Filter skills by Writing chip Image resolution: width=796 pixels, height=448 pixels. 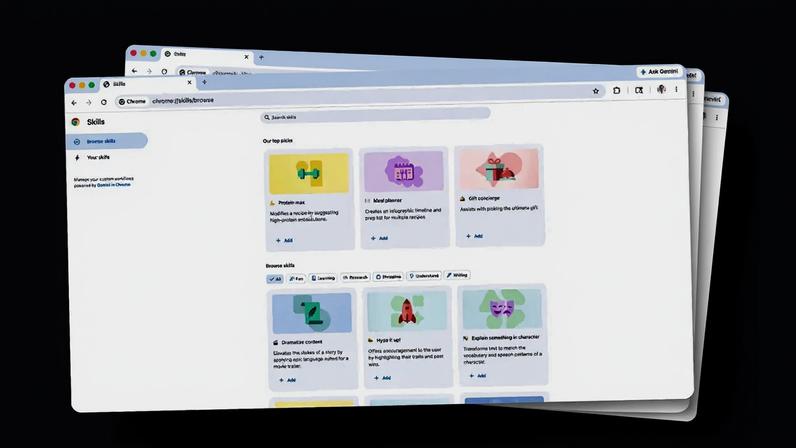[457, 275]
